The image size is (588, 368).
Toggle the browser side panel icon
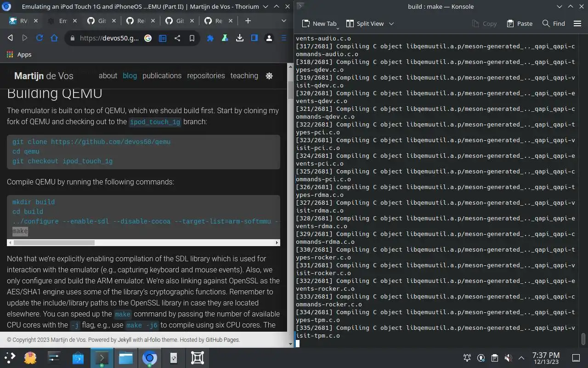(254, 38)
